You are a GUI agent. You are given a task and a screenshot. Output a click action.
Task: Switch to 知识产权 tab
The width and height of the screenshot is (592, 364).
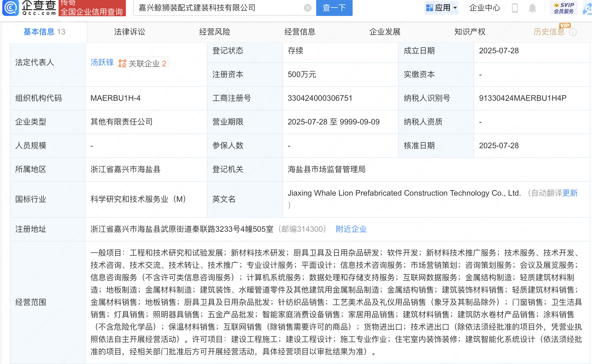coord(470,32)
